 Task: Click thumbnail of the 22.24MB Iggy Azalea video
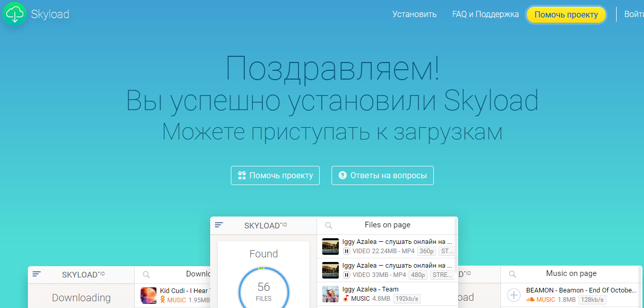pyautogui.click(x=331, y=247)
